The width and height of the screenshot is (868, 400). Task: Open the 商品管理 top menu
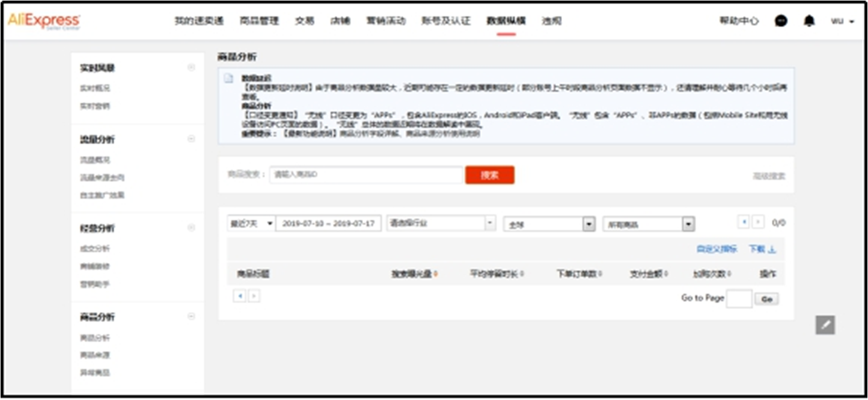pyautogui.click(x=259, y=21)
